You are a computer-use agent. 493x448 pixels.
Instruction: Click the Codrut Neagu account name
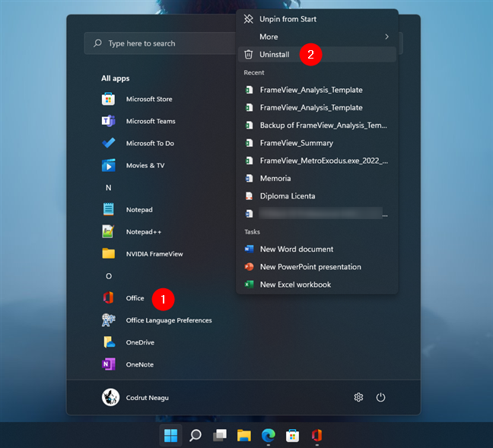click(147, 398)
